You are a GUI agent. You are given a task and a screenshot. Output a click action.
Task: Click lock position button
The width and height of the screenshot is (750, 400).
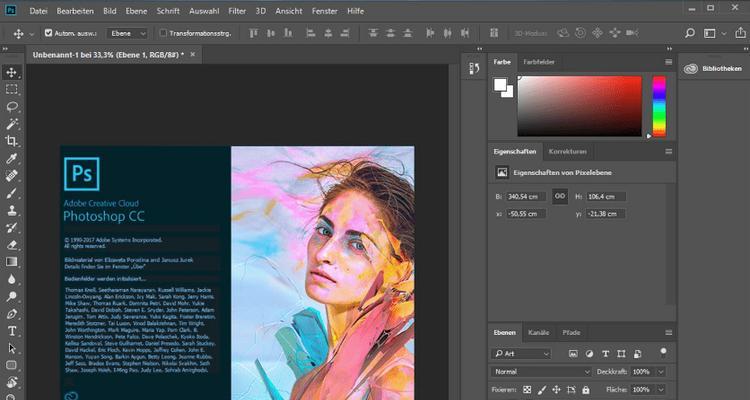[x=556, y=389]
